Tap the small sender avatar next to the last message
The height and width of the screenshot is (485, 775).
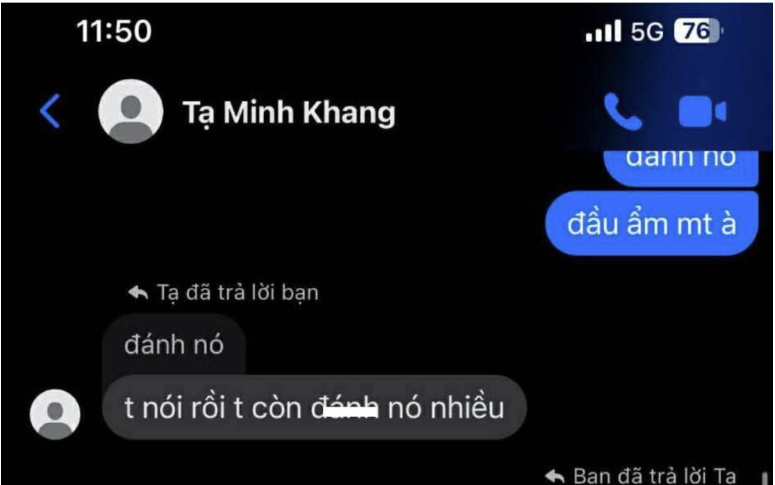[55, 414]
